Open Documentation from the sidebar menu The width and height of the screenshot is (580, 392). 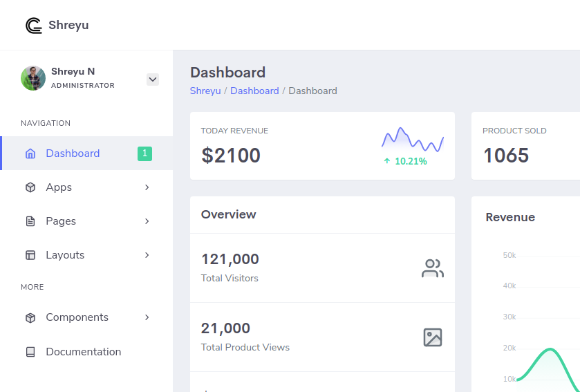click(x=83, y=352)
